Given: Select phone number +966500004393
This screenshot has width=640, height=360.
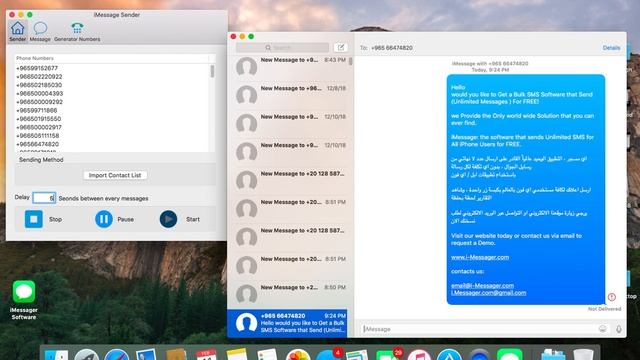Looking at the screenshot, I should pos(39,93).
